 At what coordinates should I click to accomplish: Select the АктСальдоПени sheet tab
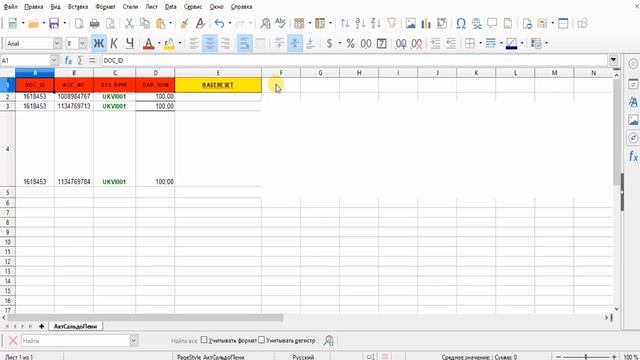pyautogui.click(x=76, y=327)
